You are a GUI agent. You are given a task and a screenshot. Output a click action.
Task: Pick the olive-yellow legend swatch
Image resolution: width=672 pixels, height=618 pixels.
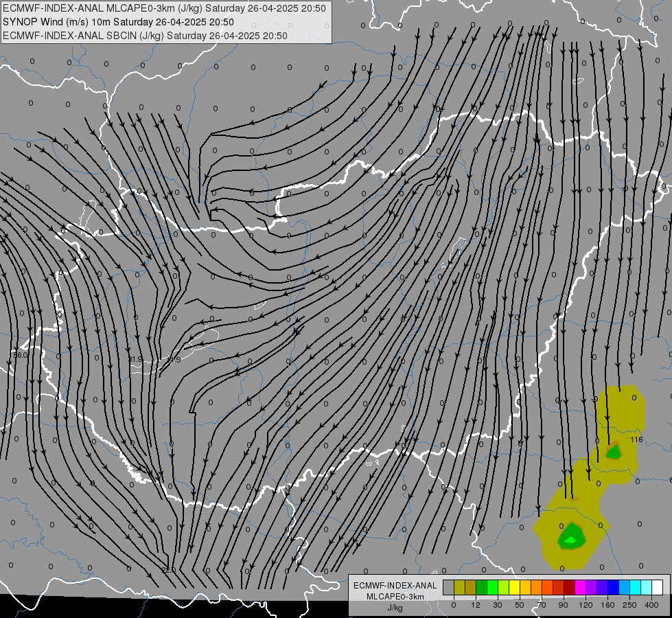click(459, 587)
